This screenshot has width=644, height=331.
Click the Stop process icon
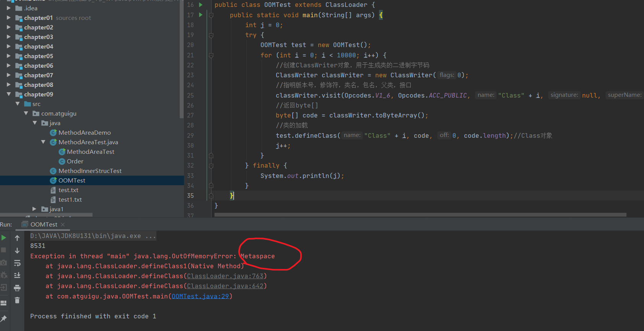click(4, 250)
